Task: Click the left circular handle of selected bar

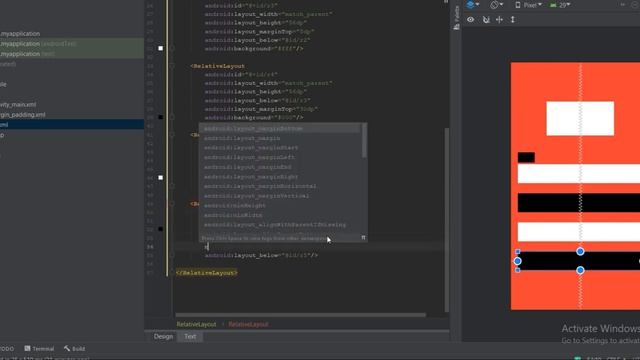Action: (x=518, y=261)
